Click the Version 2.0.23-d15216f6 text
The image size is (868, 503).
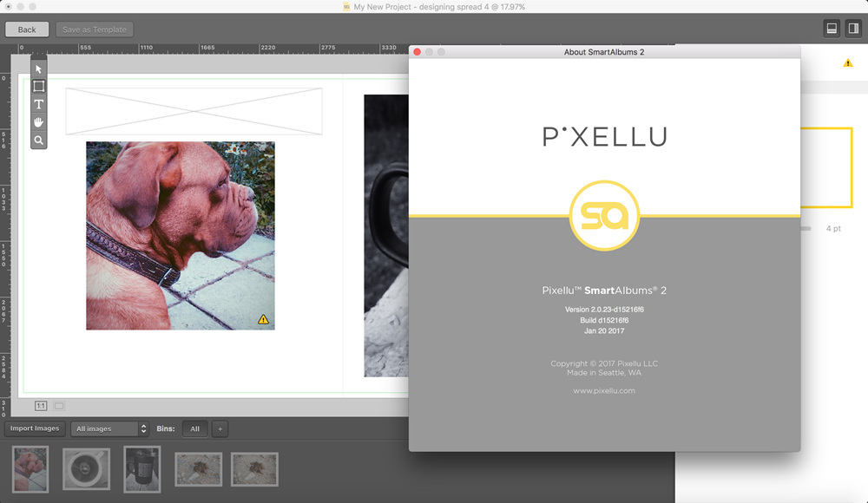tap(604, 310)
